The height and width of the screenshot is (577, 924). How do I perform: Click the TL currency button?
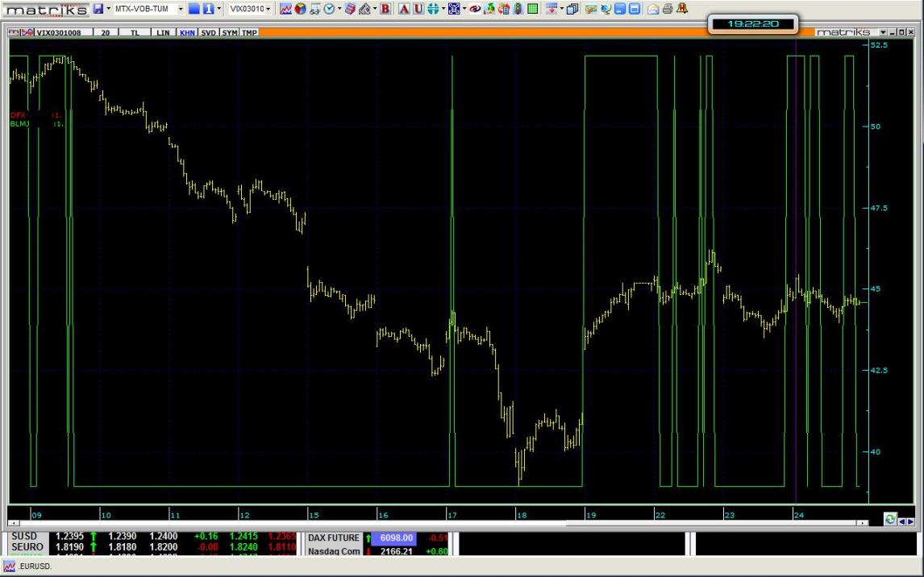pos(133,33)
